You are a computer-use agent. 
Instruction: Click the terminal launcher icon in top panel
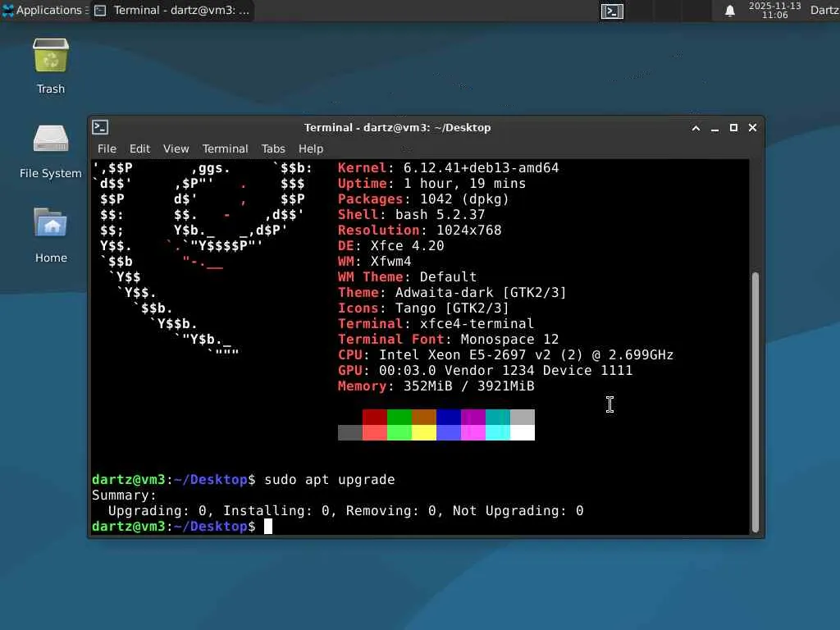tap(612, 11)
